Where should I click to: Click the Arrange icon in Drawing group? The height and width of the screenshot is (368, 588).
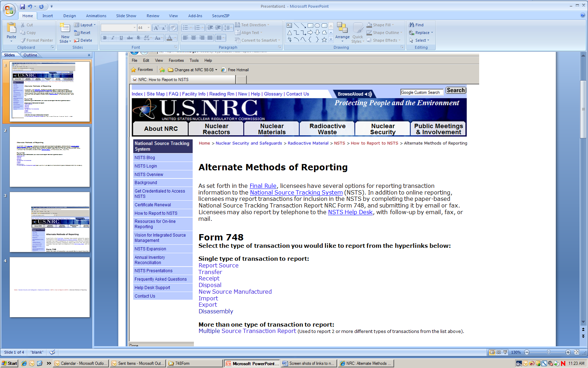coord(342,31)
